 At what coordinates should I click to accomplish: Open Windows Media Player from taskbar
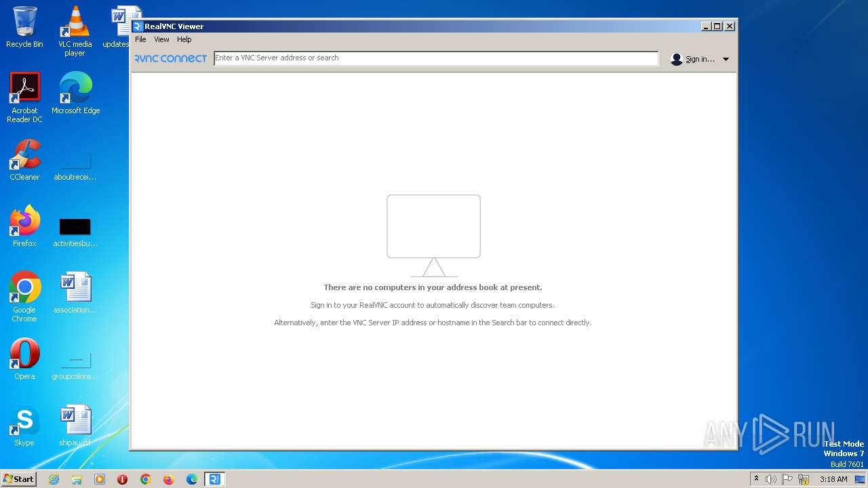tap(100, 479)
